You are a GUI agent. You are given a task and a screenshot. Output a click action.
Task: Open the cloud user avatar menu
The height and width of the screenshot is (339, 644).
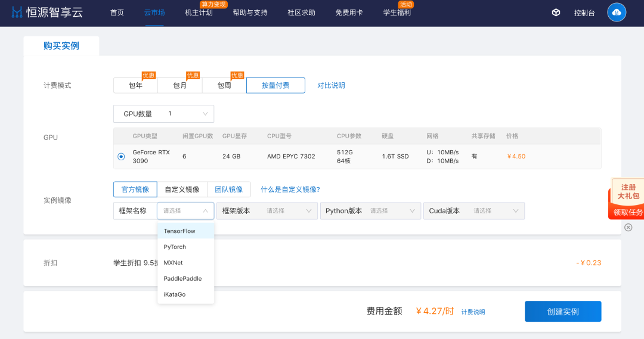[617, 13]
